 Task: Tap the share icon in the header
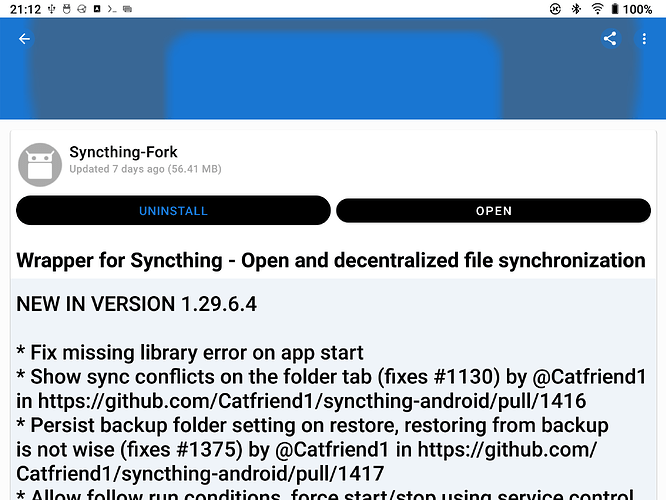[x=610, y=39]
